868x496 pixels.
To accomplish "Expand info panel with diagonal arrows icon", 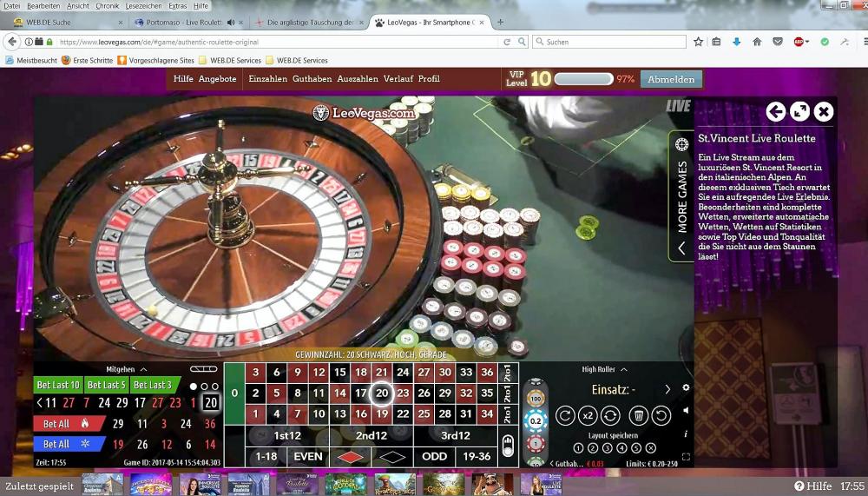I will click(x=800, y=112).
